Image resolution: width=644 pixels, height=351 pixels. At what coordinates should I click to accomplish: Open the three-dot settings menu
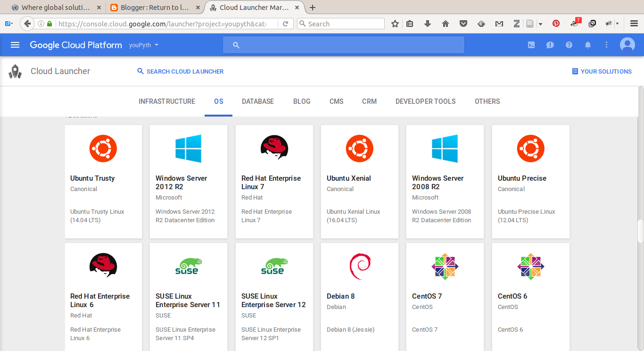point(607,45)
